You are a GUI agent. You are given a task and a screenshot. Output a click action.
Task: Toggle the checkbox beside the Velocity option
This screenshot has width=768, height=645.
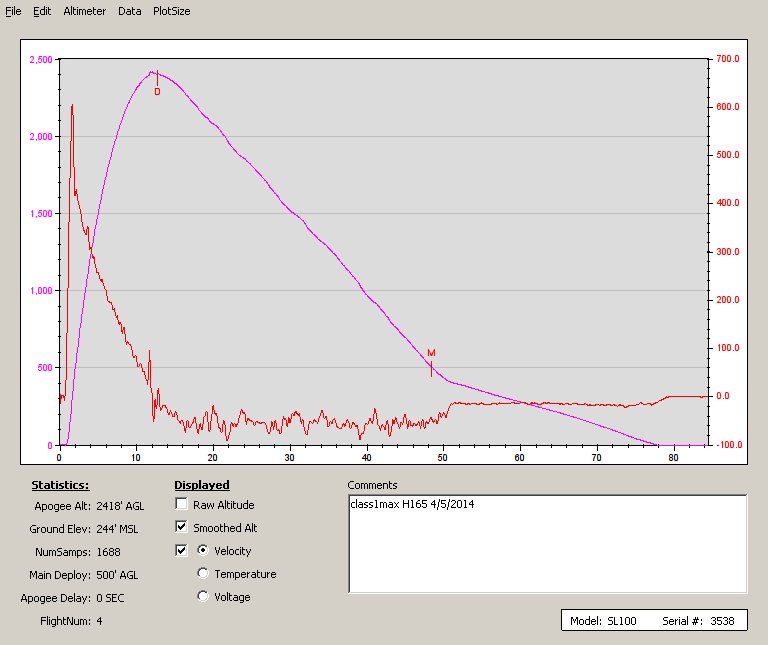(182, 550)
